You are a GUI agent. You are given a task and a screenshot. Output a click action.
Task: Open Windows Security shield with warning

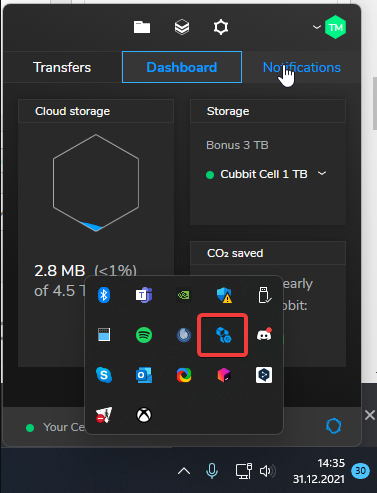point(224,295)
